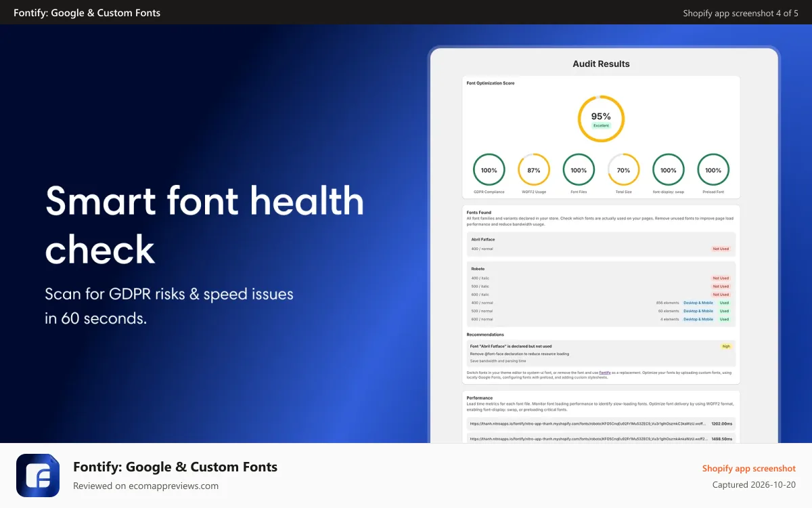This screenshot has height=508, width=812.
Task: Click the orange Shopify app screenshot label
Action: click(x=749, y=468)
